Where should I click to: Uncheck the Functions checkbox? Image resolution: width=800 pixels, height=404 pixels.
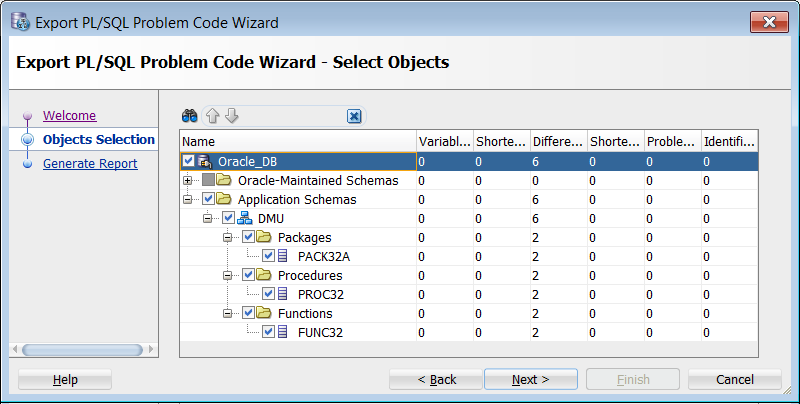(x=248, y=313)
